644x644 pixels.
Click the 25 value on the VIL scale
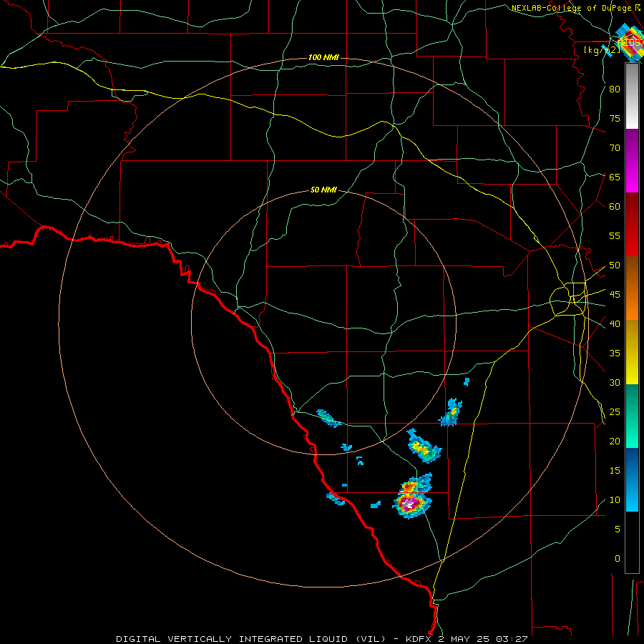pyautogui.click(x=615, y=412)
